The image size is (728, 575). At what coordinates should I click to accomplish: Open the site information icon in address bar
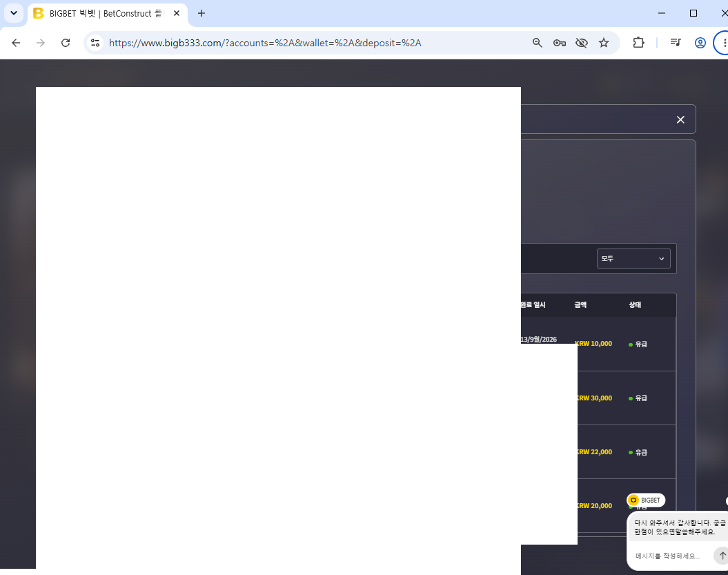pyautogui.click(x=95, y=43)
